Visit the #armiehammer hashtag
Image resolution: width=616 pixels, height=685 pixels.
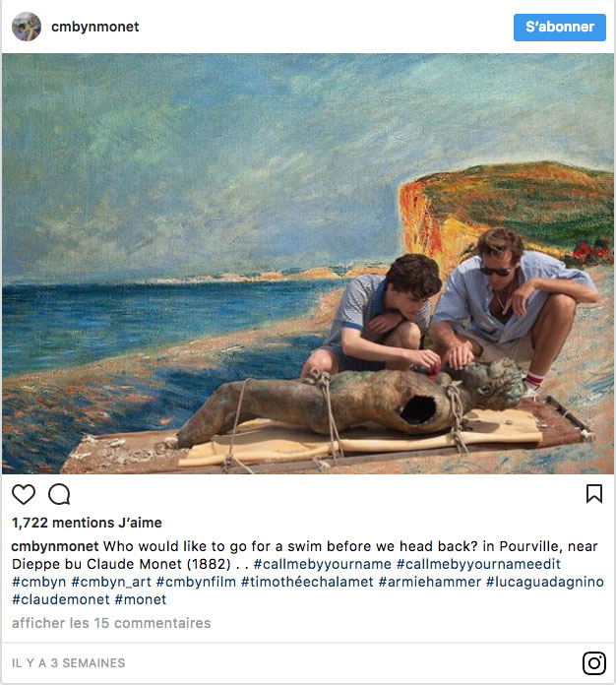pyautogui.click(x=430, y=582)
